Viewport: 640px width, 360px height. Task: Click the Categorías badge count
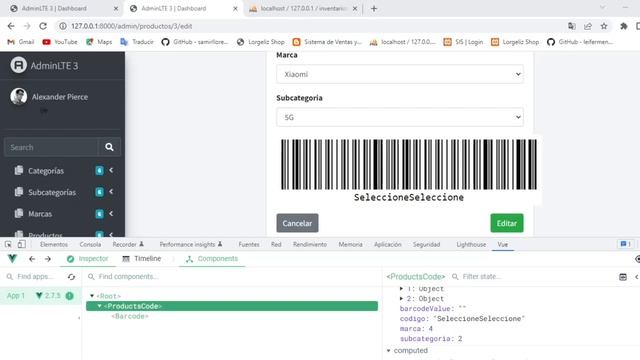coord(99,171)
